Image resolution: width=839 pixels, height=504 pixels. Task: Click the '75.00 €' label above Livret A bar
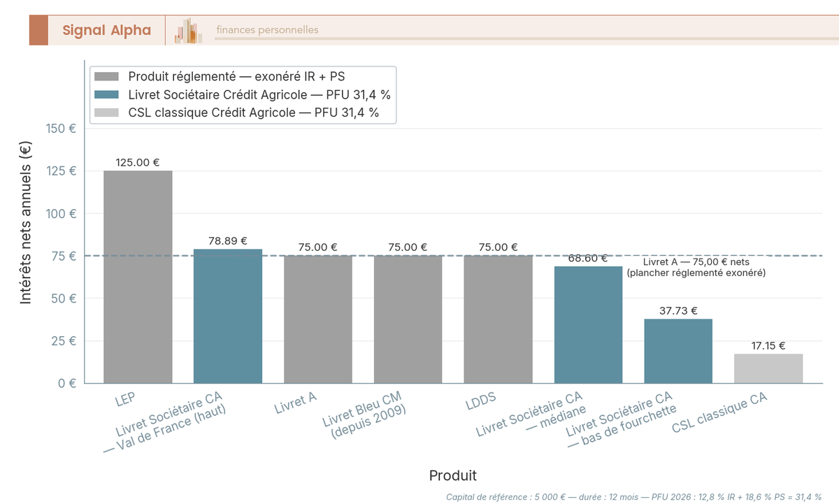pyautogui.click(x=318, y=247)
